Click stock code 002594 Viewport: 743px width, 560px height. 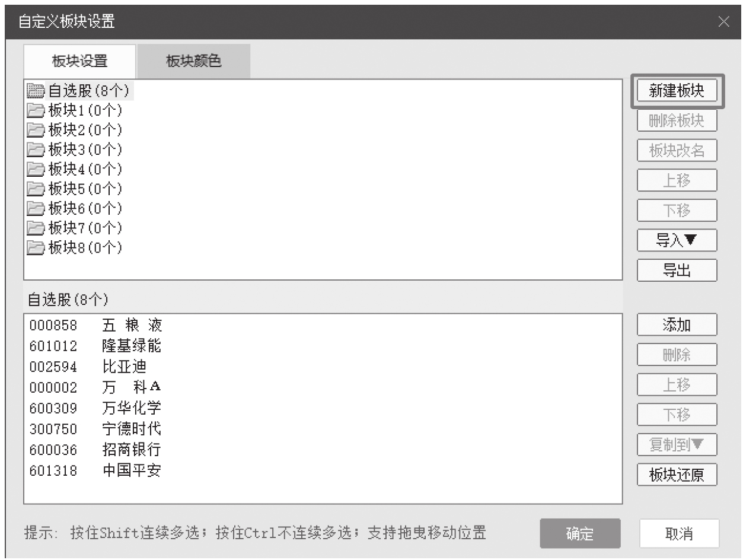(x=53, y=367)
